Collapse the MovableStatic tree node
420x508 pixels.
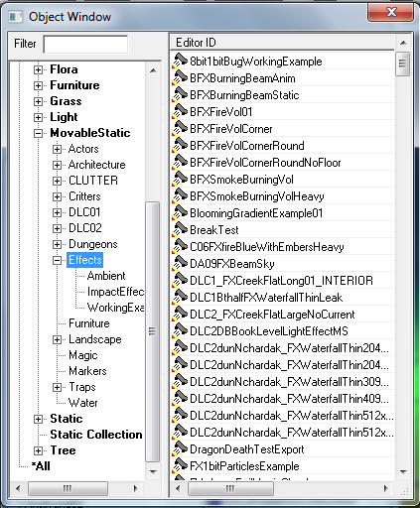(38, 133)
